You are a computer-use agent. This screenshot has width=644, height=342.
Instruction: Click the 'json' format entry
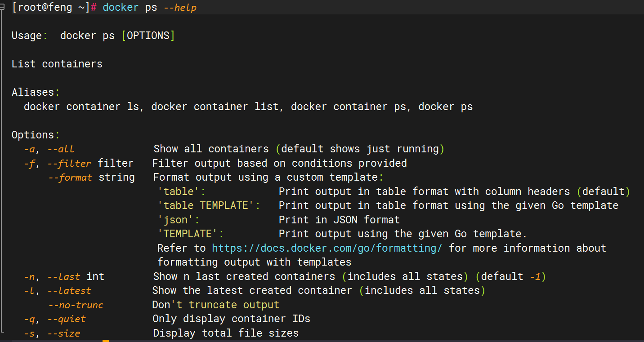(178, 220)
